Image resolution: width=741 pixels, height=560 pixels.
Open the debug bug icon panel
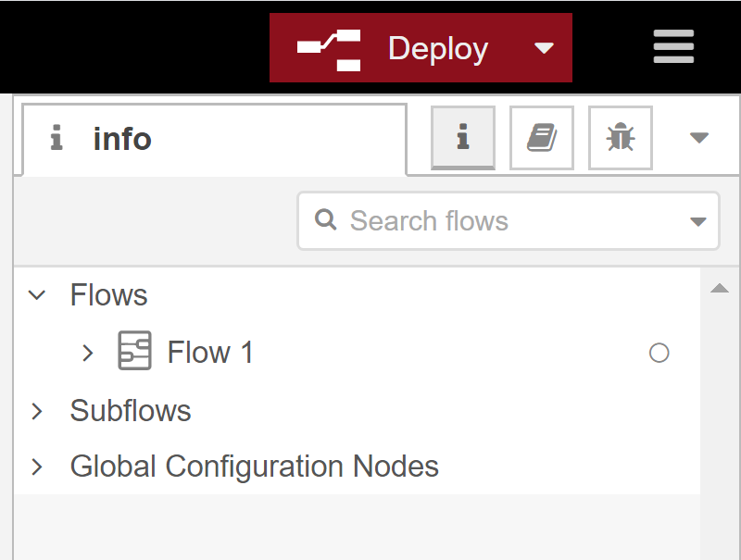pos(621,137)
